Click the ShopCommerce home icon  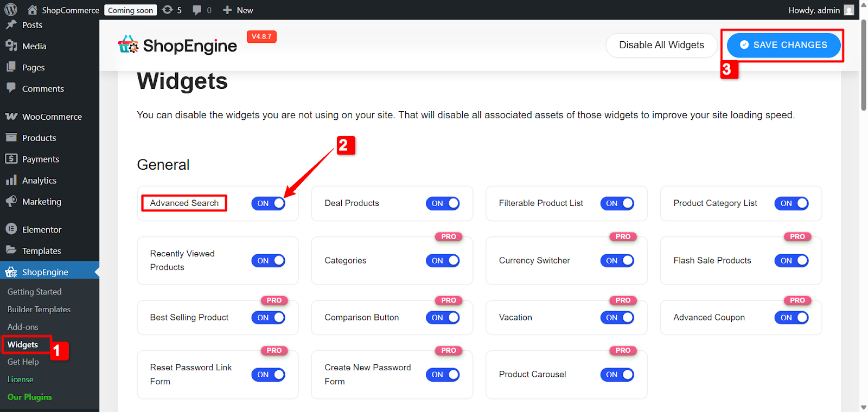33,10
